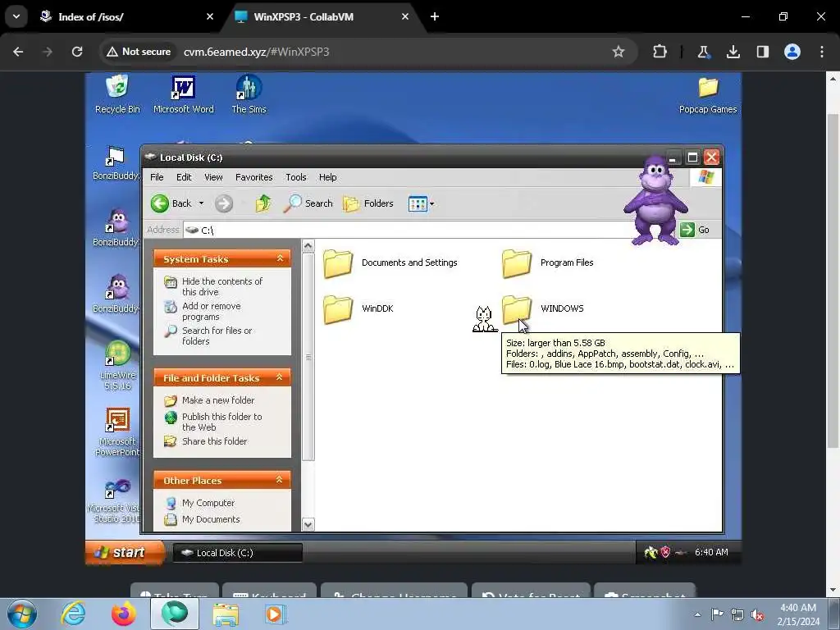Open the Popcap Games desktop folder

[708, 95]
